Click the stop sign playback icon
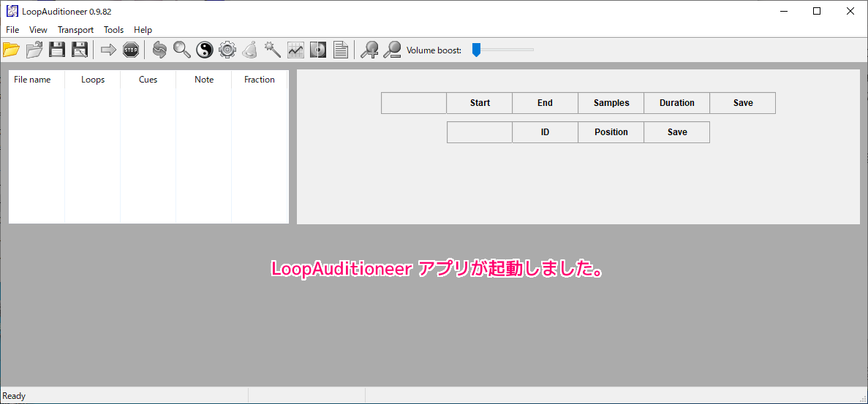Image resolution: width=868 pixels, height=404 pixels. click(131, 50)
